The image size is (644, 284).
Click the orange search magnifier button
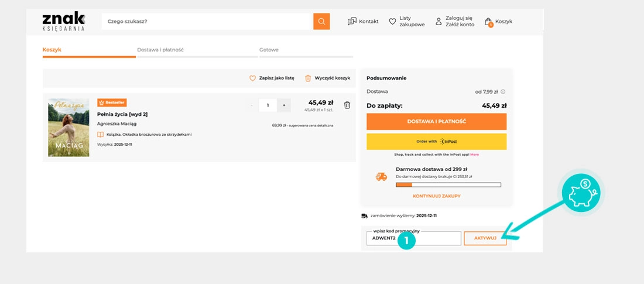[321, 22]
